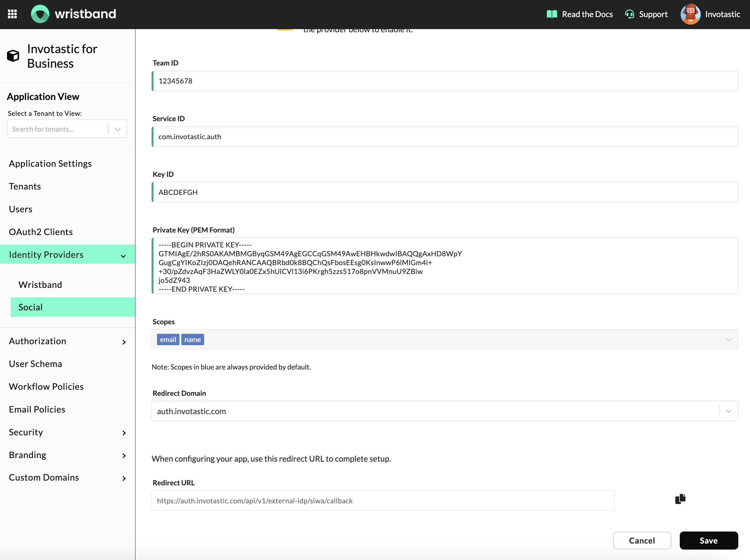The width and height of the screenshot is (750, 560).
Task: Open the Support link
Action: coord(653,14)
